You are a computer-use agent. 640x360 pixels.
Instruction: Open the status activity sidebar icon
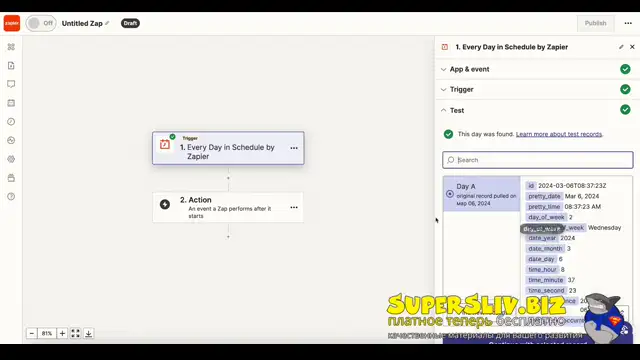pyautogui.click(x=11, y=140)
